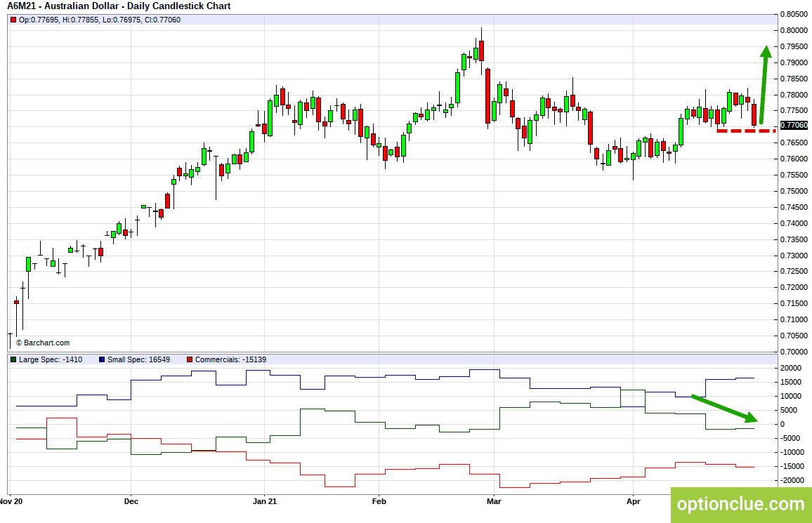Click the Dec date axis label
This screenshot has width=812, height=523.
(131, 501)
